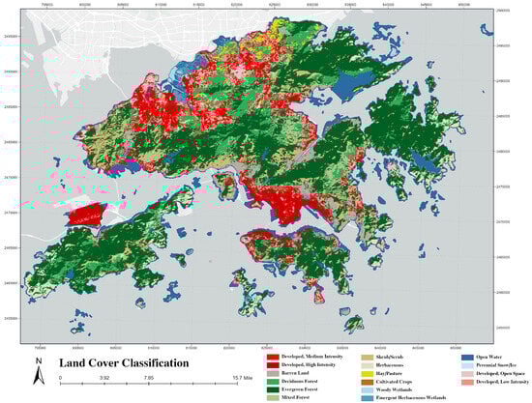Click the 'Woody Wetlands' legend label

394,389
